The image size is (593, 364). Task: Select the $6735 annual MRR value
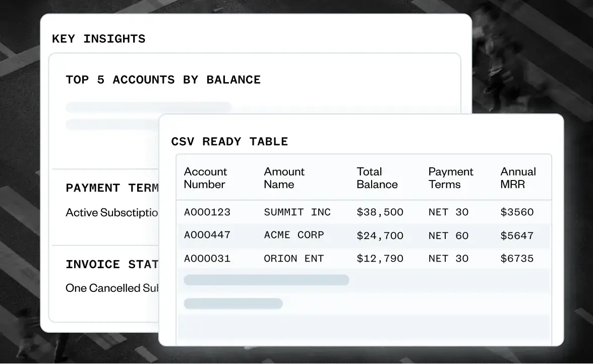[516, 259]
